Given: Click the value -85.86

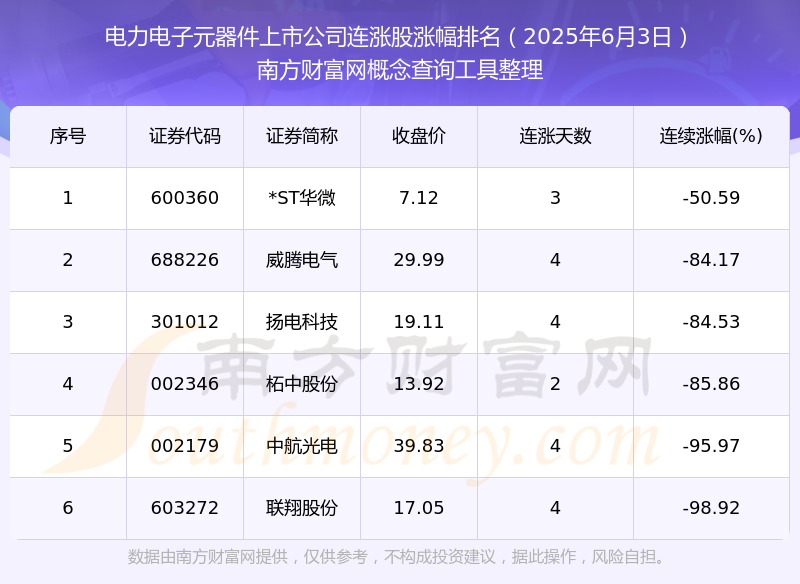Looking at the screenshot, I should click(x=711, y=384).
